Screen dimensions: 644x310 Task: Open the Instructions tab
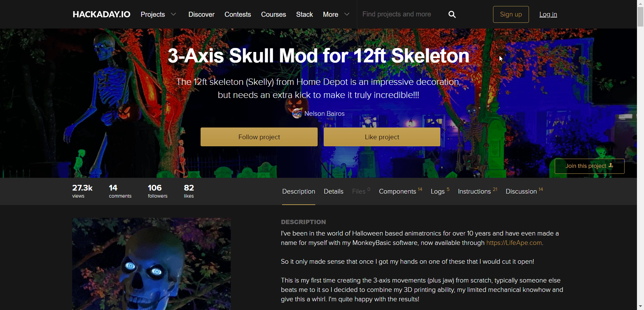pos(477,191)
